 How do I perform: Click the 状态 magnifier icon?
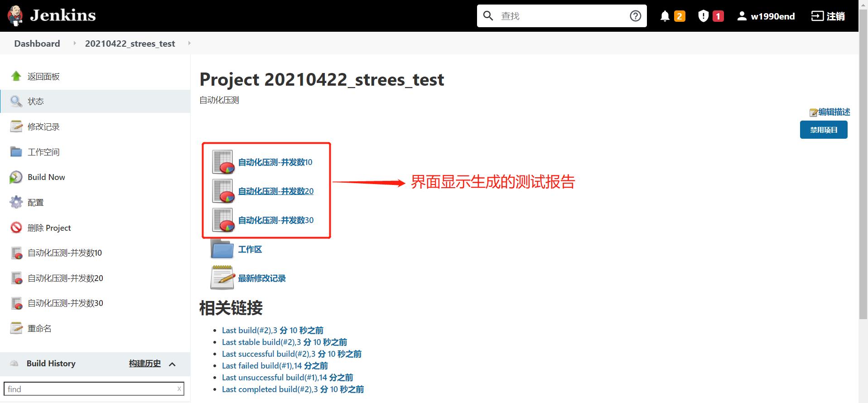pos(16,101)
